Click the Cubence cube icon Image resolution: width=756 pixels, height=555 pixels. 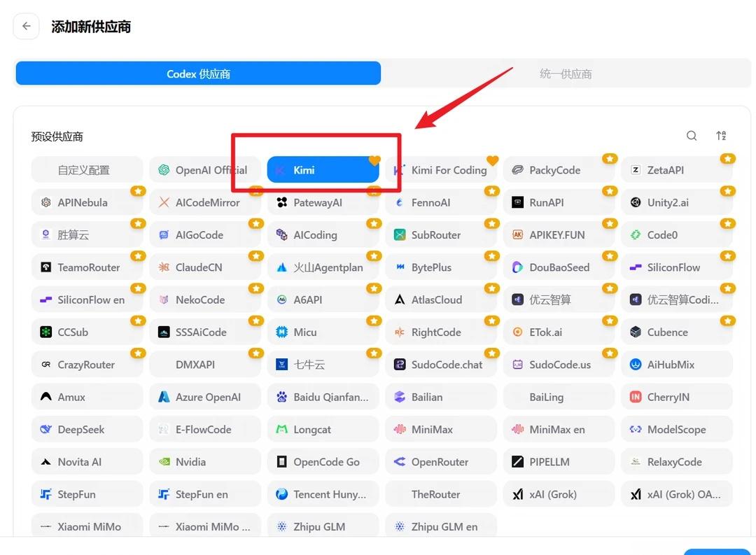636,332
